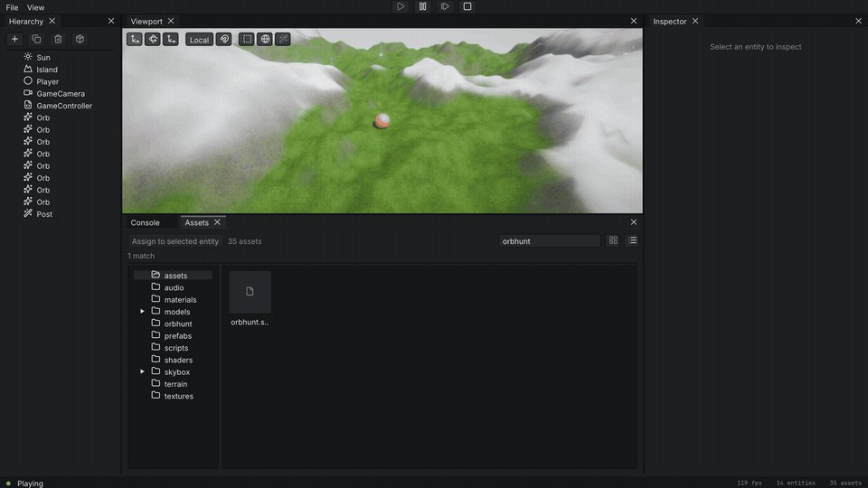Click the 119 fps status text

click(749, 483)
